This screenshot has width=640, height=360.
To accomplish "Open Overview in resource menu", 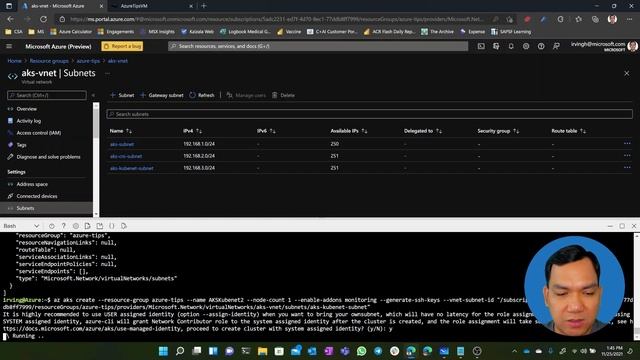I will tap(27, 109).
